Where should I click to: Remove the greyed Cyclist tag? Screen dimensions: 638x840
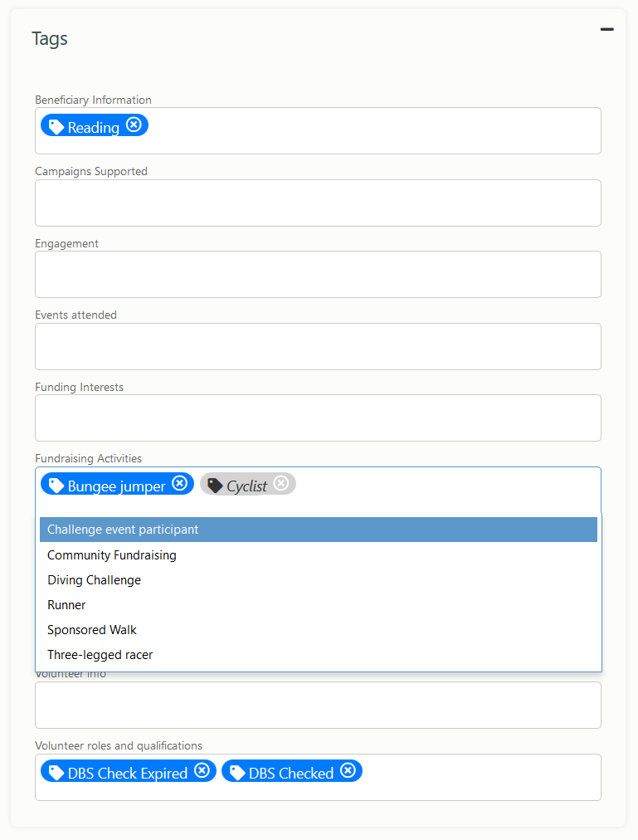pos(281,483)
